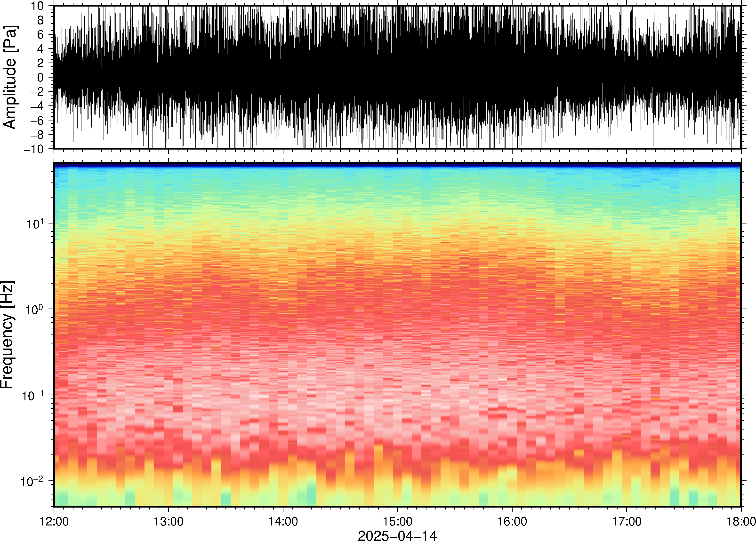The image size is (756, 541).
Task: Click the 10⁻² frequency tick label
Action: point(32,481)
